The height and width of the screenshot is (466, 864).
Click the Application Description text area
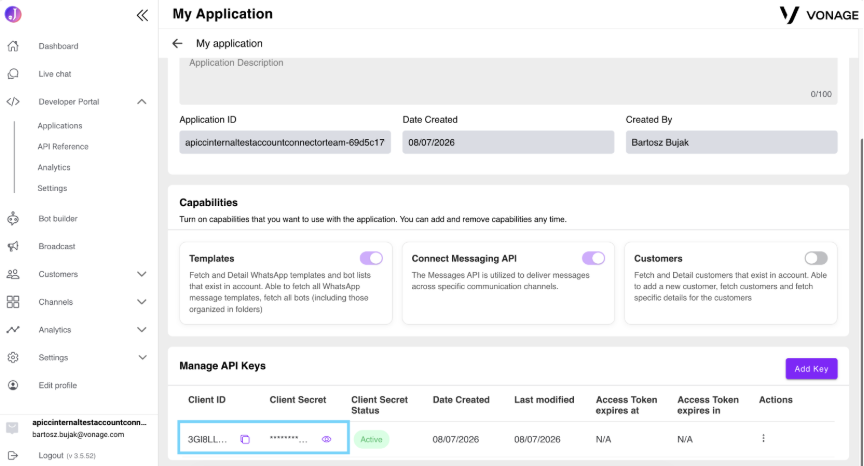coord(508,80)
